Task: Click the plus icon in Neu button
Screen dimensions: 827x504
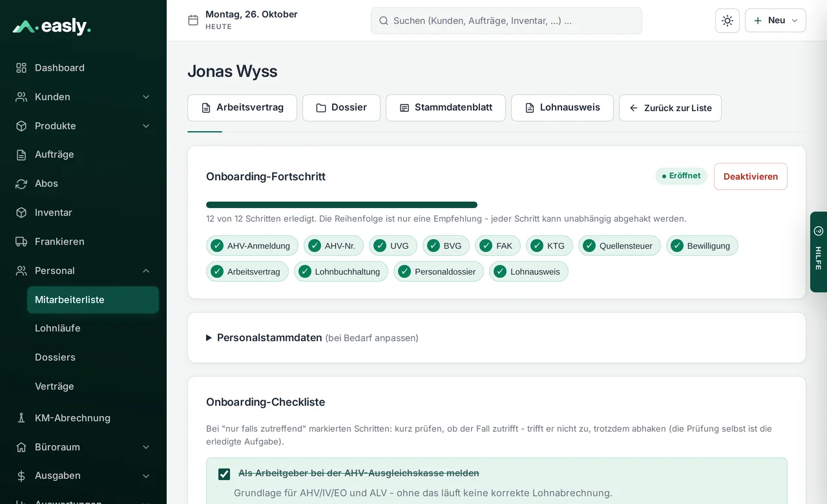Action: click(x=758, y=21)
